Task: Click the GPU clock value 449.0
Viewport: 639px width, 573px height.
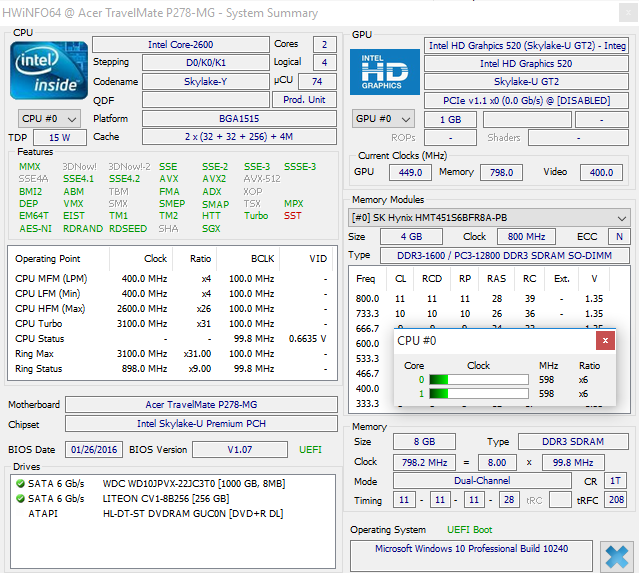Action: pos(410,172)
